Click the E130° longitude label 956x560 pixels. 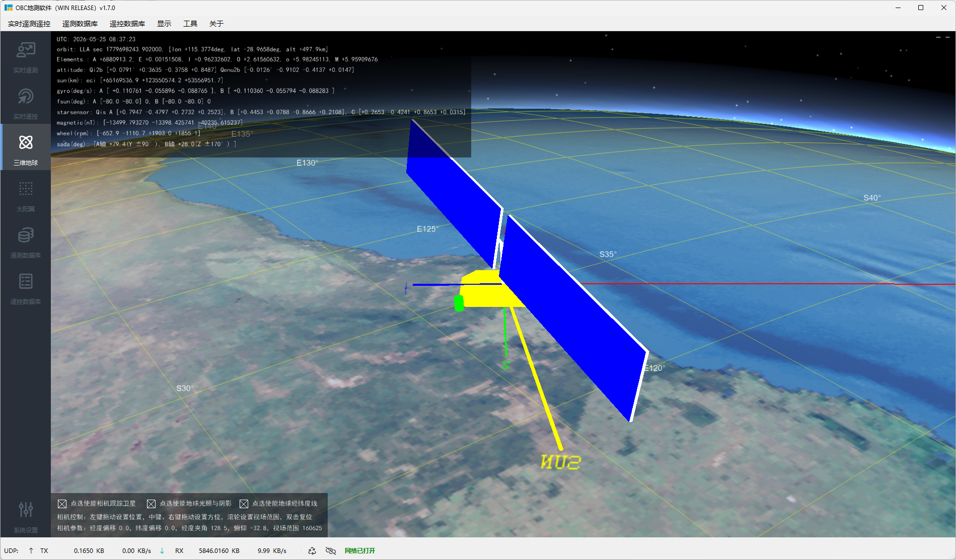click(307, 163)
